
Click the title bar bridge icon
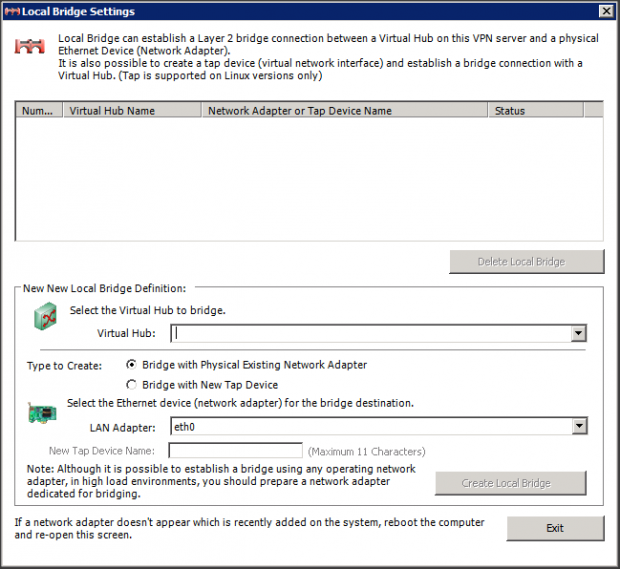pos(12,11)
